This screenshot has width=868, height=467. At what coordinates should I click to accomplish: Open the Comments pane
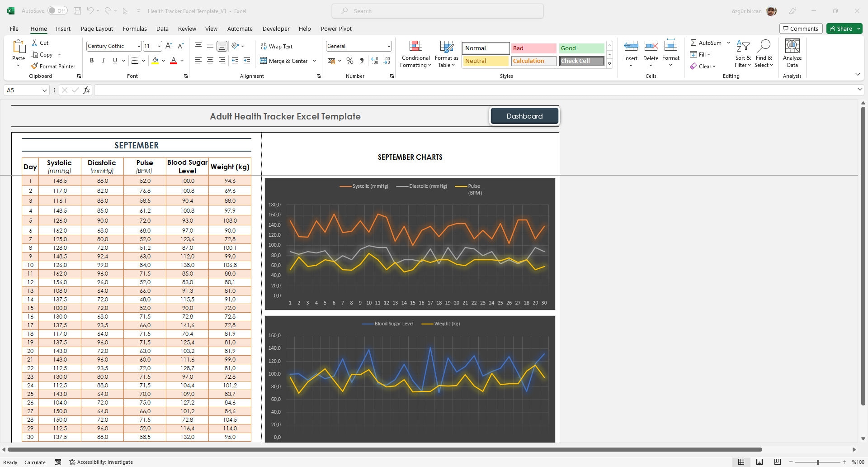coord(801,28)
